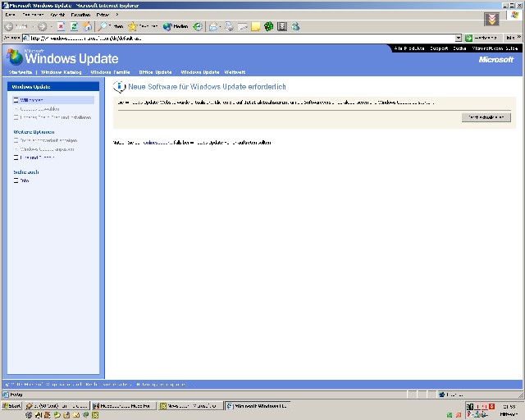Go back with the Back arrow button
525x420 pixels.
click(16, 26)
